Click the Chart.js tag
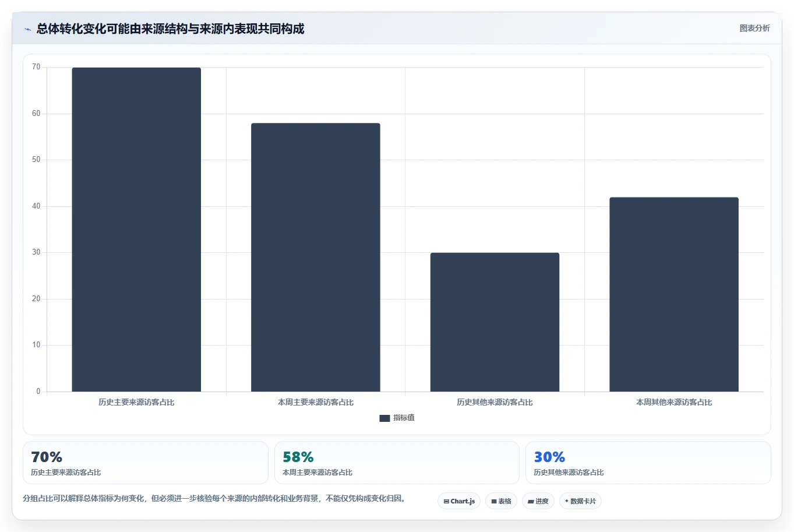Viewport: 794px width, 532px height. click(x=459, y=501)
